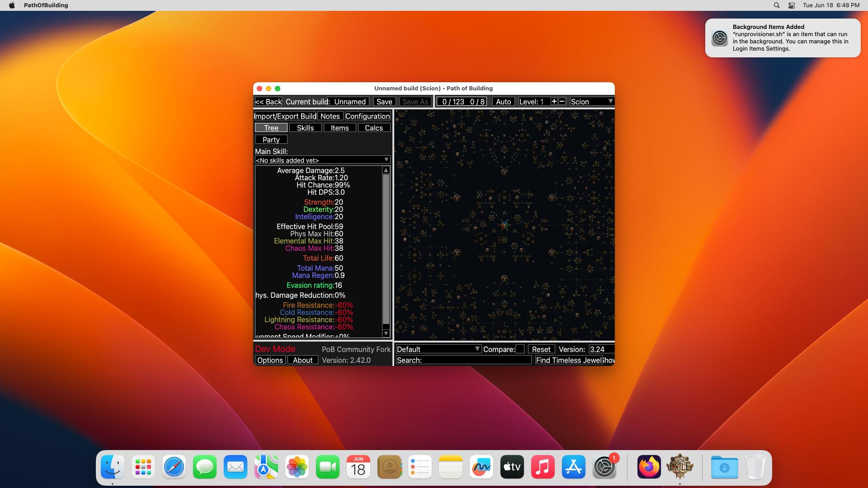
Task: Click the Save build button
Action: [x=384, y=101]
